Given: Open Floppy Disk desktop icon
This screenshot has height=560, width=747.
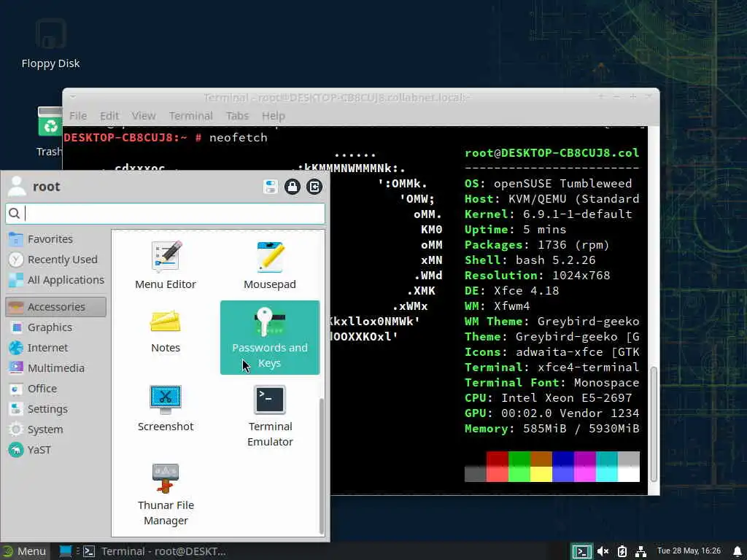Looking at the screenshot, I should pyautogui.click(x=50, y=43).
